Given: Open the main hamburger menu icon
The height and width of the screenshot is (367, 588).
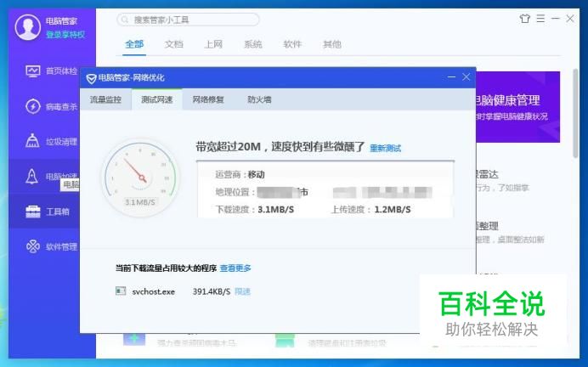Looking at the screenshot, I should coord(540,19).
